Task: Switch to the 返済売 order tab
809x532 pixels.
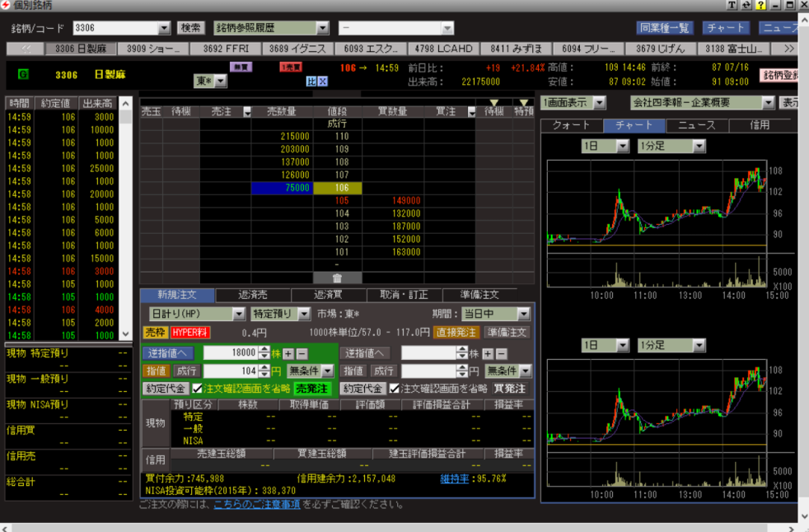Action: [252, 295]
